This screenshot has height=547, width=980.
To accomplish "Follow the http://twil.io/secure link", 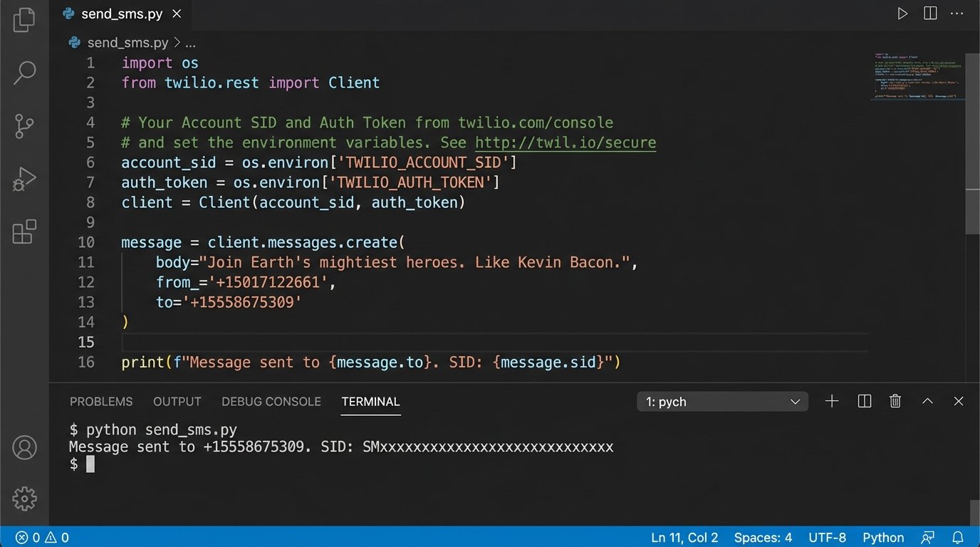I will pos(565,142).
